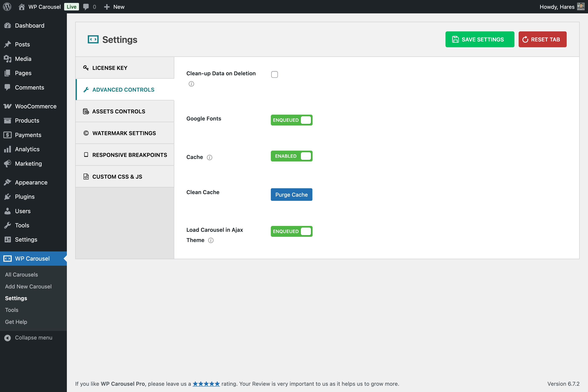Click the Comments icon in sidebar

tap(8, 87)
